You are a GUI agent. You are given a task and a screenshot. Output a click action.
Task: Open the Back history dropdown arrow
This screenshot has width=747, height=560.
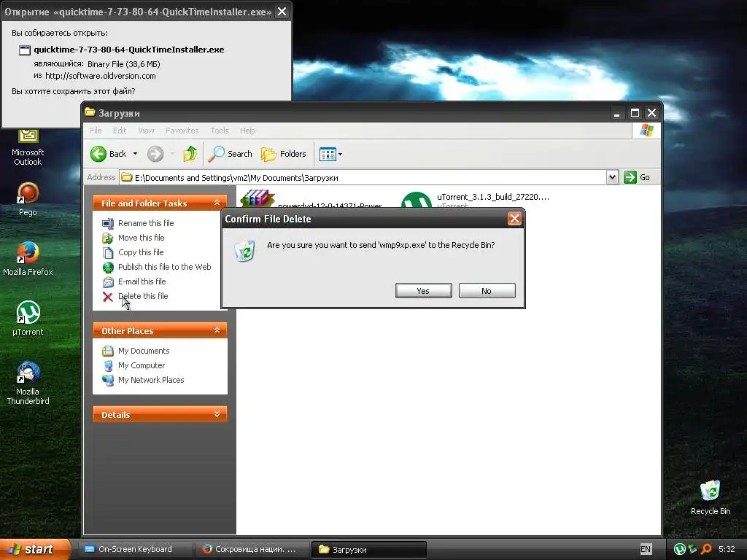click(x=135, y=154)
